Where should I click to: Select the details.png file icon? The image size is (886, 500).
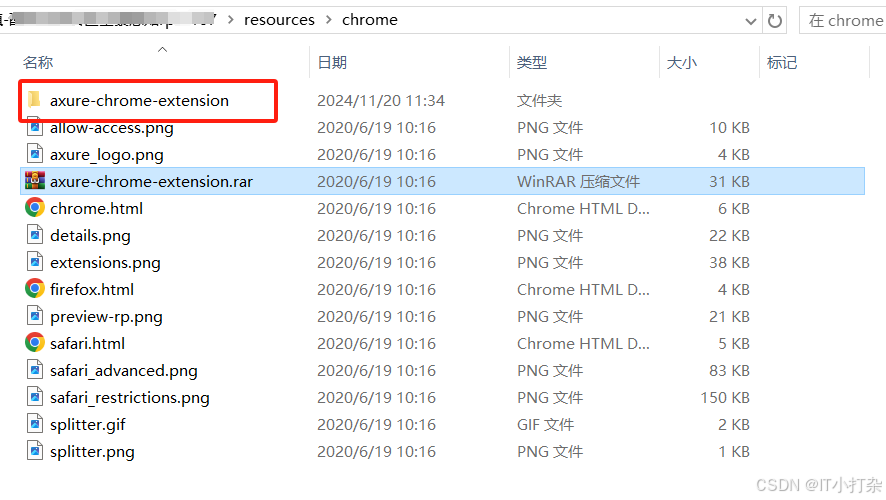pos(35,235)
